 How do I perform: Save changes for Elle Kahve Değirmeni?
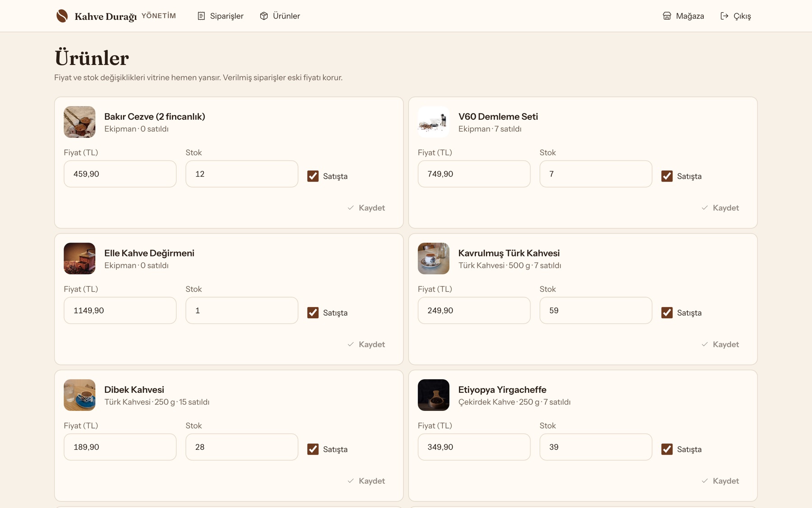tap(366, 344)
